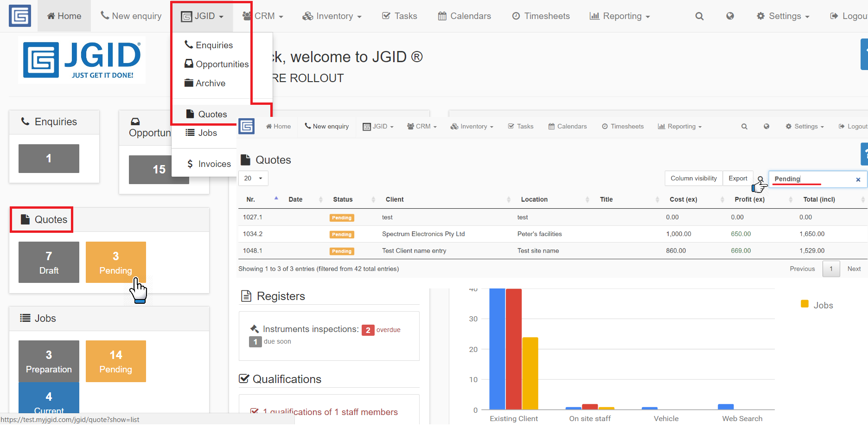The height and width of the screenshot is (435, 868).
Task: Select Jobs from the JGID menu
Action: (201, 133)
